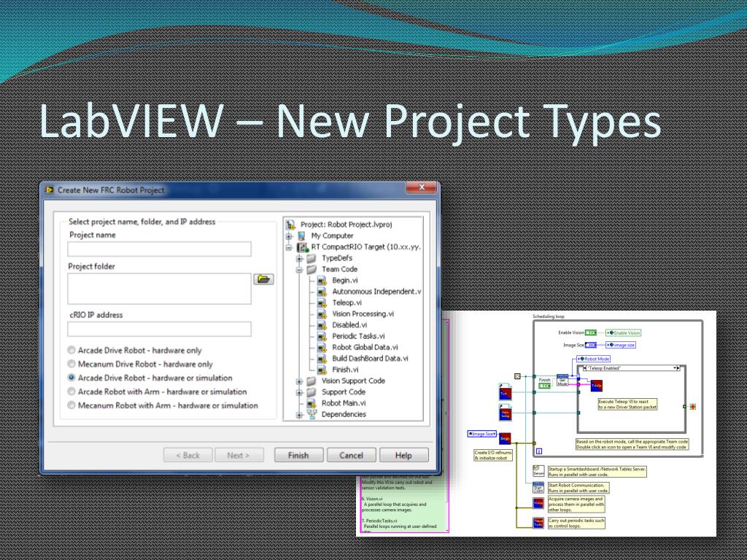
Task: Click the cRIO IP address input field
Action: (159, 329)
